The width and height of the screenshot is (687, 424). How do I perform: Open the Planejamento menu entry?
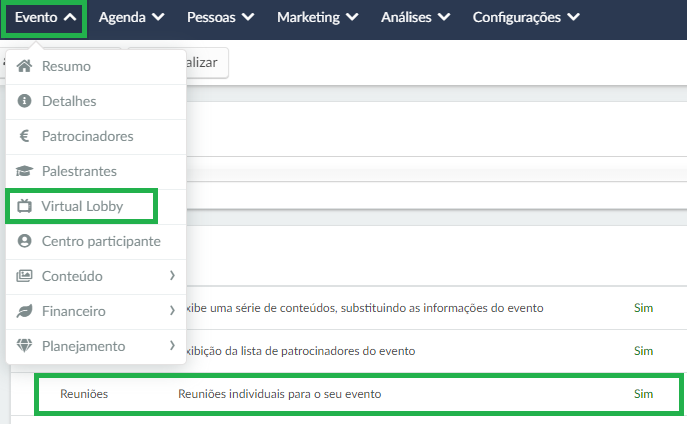[x=96, y=347]
